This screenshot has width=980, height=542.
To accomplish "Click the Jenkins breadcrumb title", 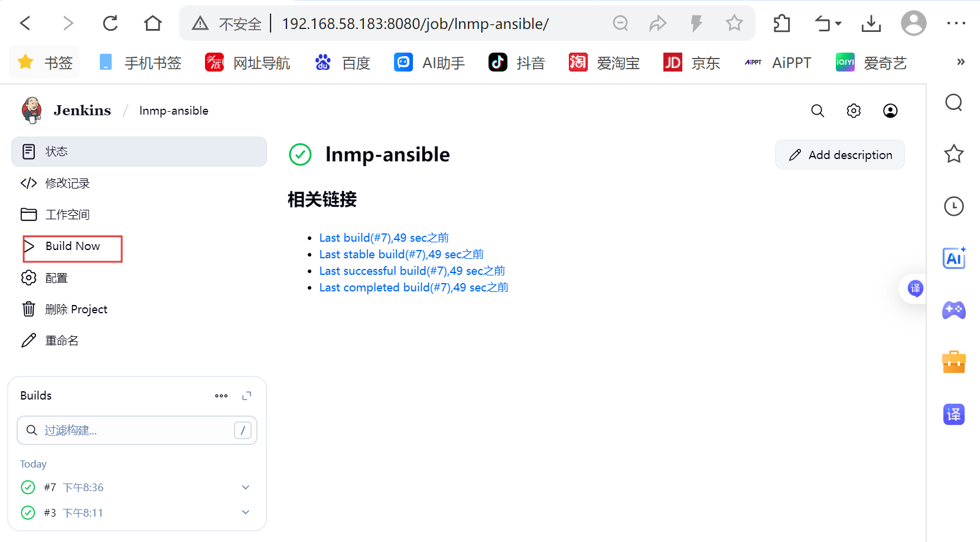I will 82,111.
